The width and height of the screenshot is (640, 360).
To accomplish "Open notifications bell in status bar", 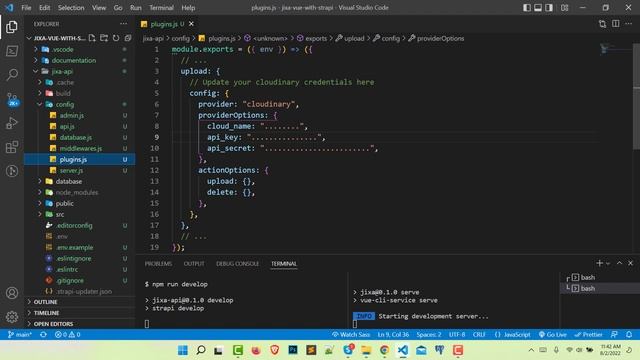I will (x=629, y=334).
